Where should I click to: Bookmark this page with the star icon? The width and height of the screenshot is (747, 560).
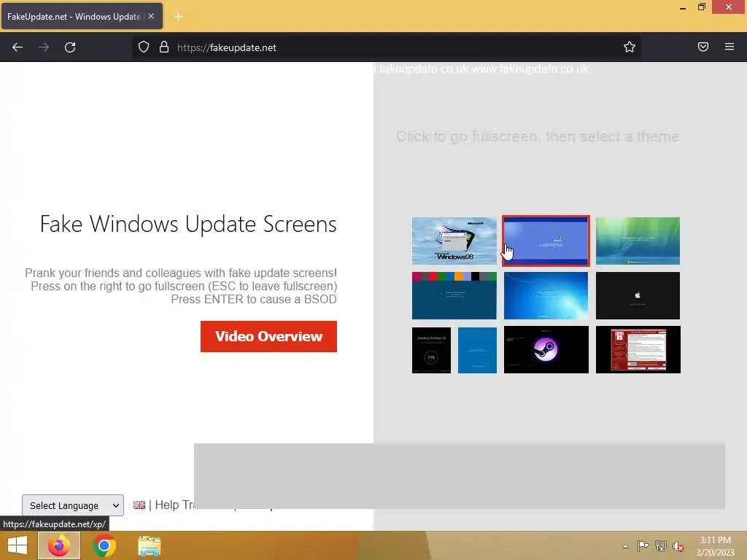click(630, 47)
